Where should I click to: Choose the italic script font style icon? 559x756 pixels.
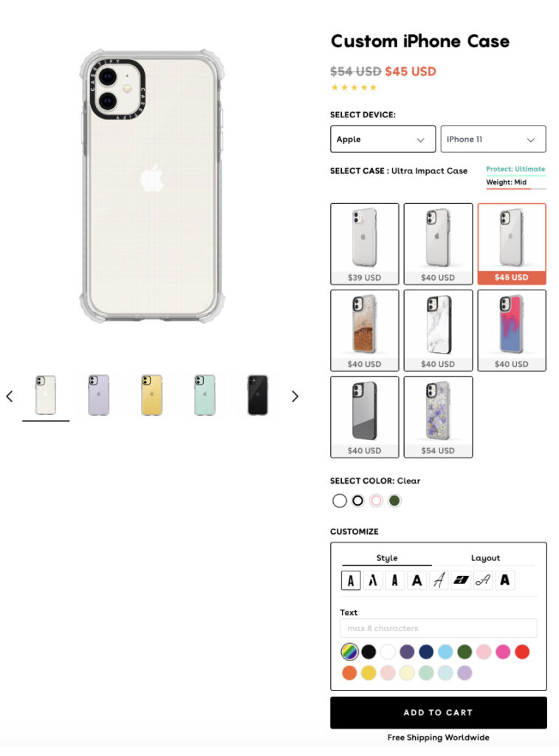[439, 580]
